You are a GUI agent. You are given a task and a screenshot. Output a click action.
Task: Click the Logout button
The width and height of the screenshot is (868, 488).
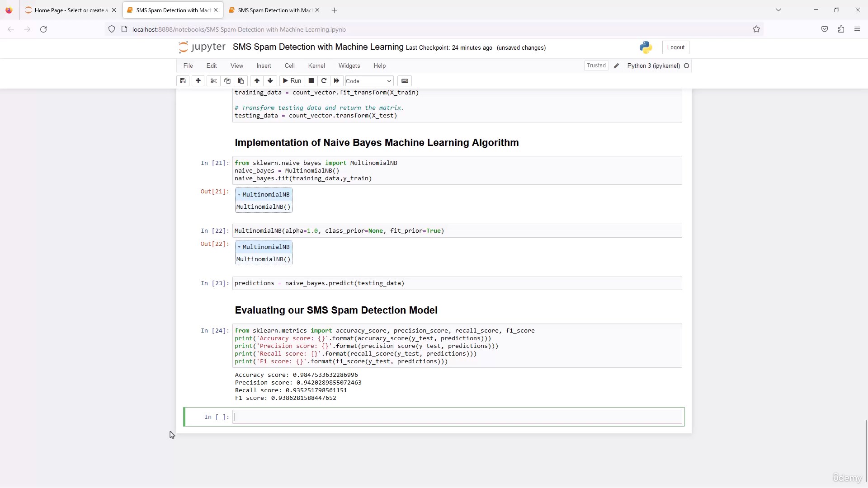[x=675, y=47]
